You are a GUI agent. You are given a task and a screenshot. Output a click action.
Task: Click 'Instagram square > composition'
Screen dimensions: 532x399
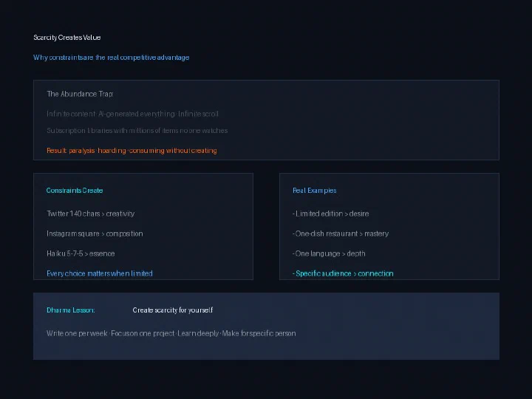(95, 233)
